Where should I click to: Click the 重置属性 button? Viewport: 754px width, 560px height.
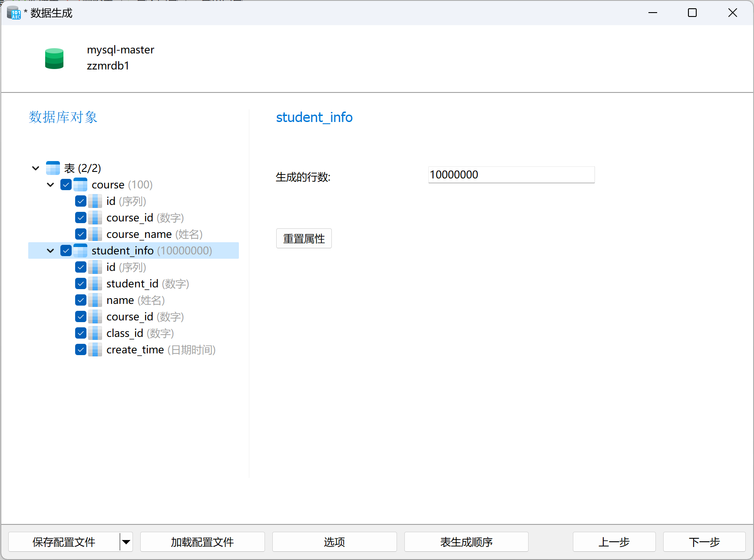coord(304,238)
